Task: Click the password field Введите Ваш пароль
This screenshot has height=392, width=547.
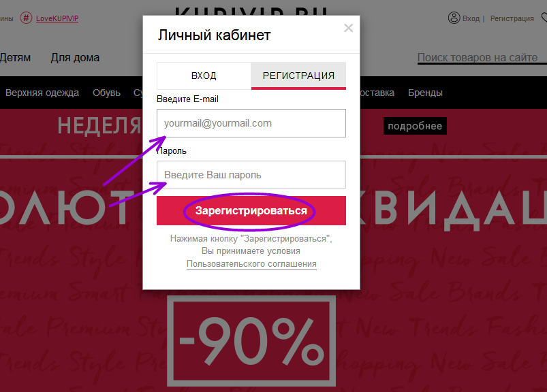Action: point(251,175)
